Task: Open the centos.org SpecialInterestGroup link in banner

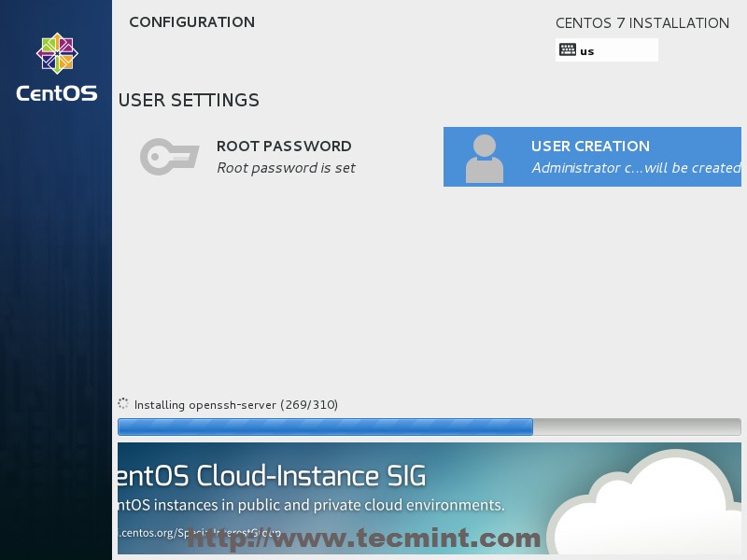Action: (x=201, y=533)
